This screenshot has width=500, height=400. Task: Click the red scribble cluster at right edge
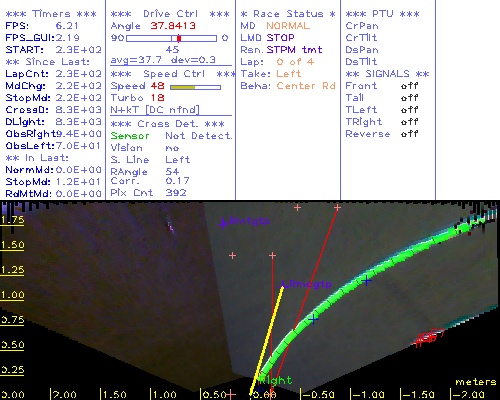428,337
